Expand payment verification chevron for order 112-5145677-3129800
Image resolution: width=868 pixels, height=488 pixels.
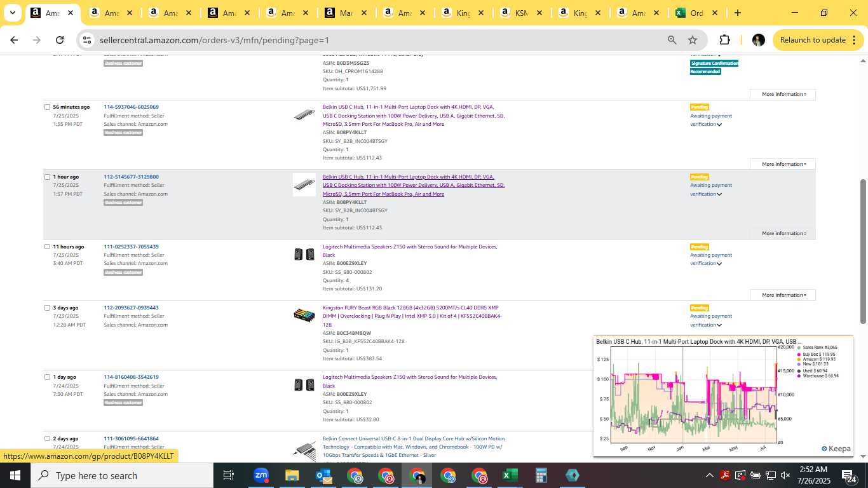tap(719, 194)
